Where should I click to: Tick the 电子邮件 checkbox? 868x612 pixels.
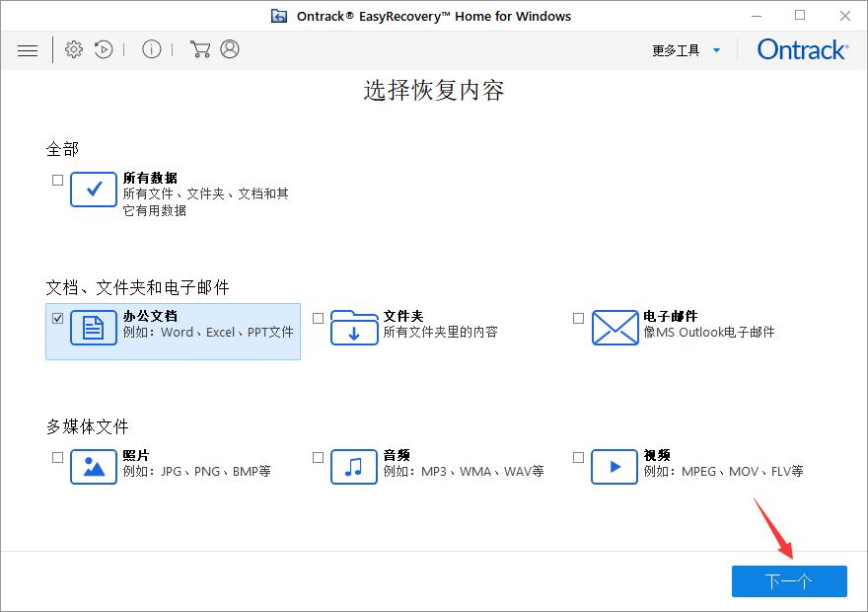578,319
